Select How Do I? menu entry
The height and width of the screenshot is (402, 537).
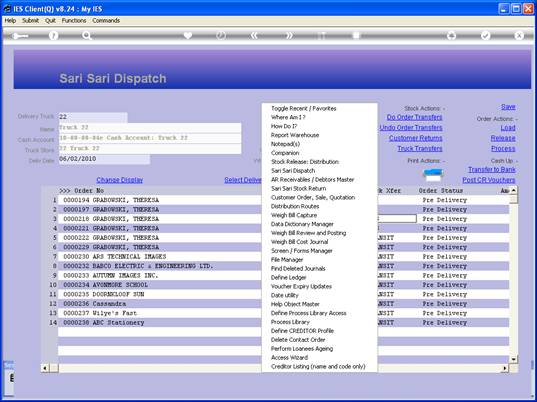(x=284, y=126)
